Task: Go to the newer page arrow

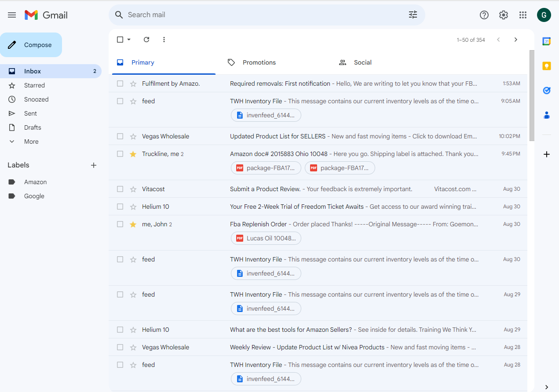Action: coord(498,40)
